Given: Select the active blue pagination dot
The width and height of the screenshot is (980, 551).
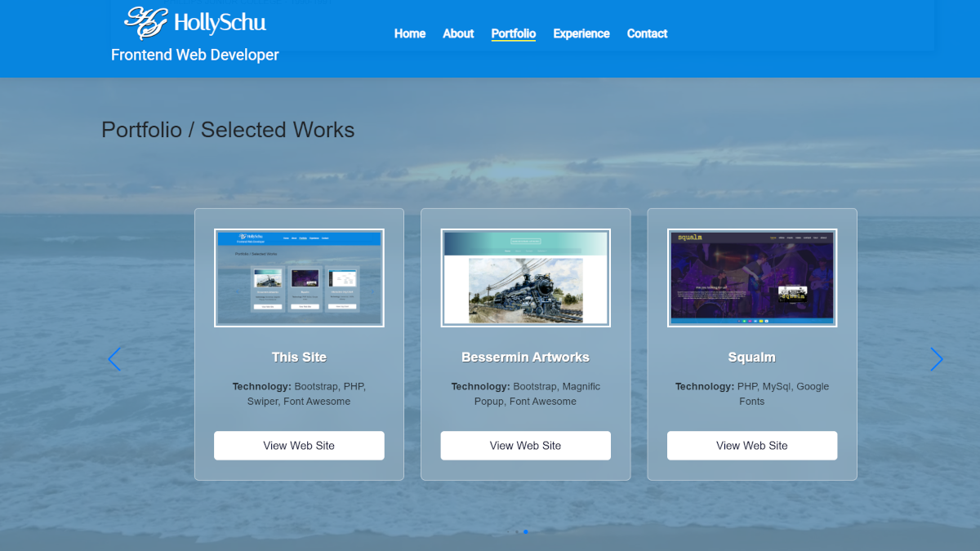Looking at the screenshot, I should pyautogui.click(x=525, y=531).
